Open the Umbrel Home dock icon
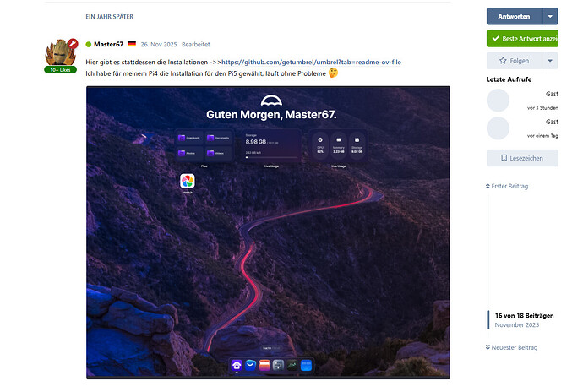Screen dimensions: 583x392 (x=237, y=365)
